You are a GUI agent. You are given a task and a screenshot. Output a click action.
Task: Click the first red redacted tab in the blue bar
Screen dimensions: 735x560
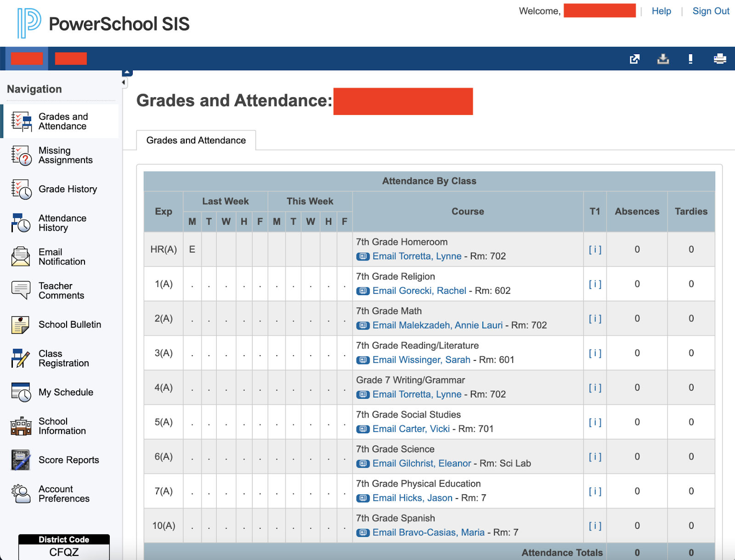[x=27, y=59]
